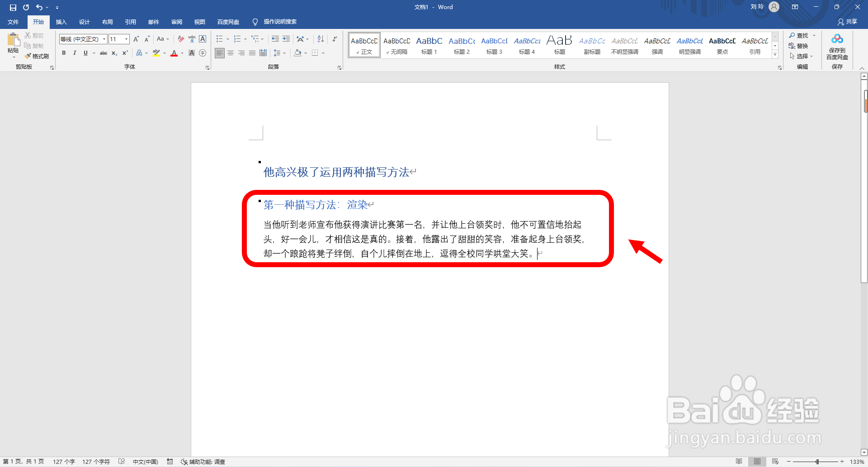The image size is (868, 467).
Task: Activate the Format Painter (格式刷)
Action: pos(37,56)
